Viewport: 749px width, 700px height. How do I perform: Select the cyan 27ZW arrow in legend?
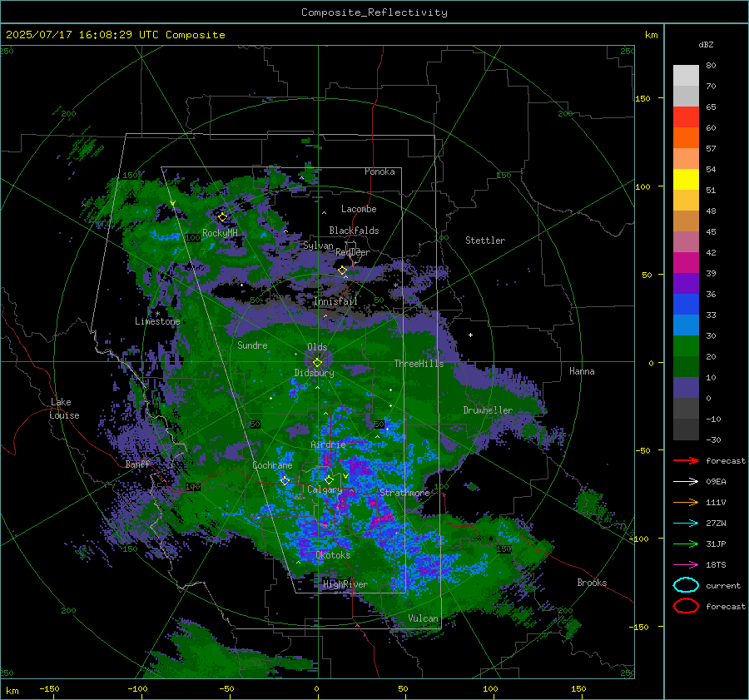(686, 524)
